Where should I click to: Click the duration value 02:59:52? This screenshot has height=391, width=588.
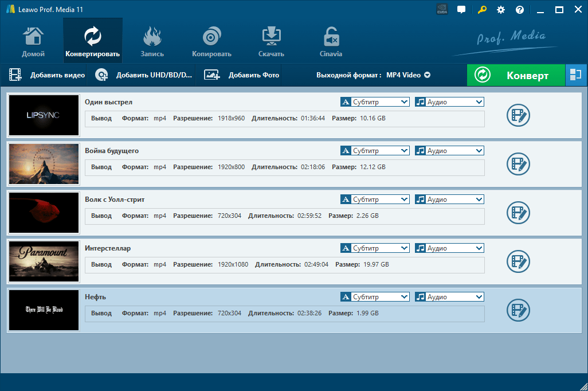click(309, 216)
